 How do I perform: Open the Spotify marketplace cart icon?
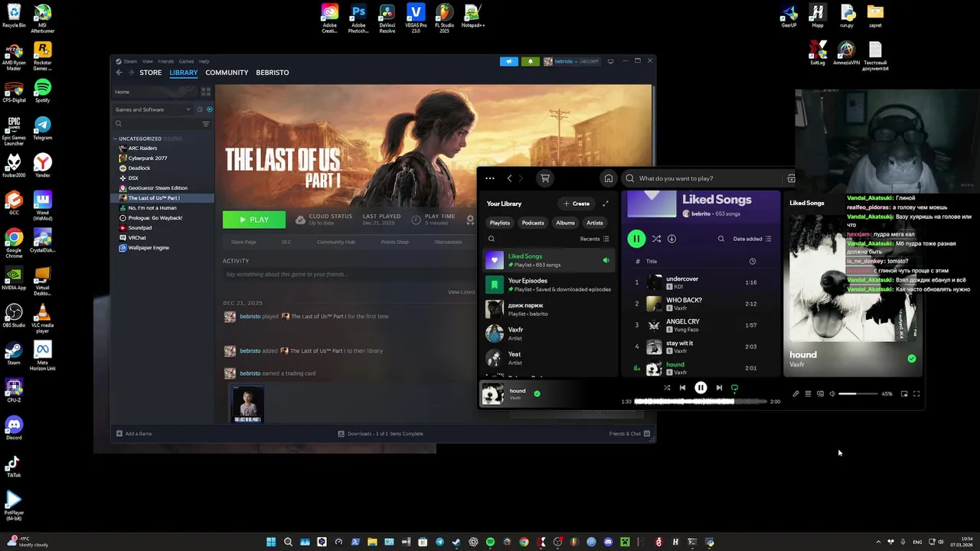pos(545,178)
